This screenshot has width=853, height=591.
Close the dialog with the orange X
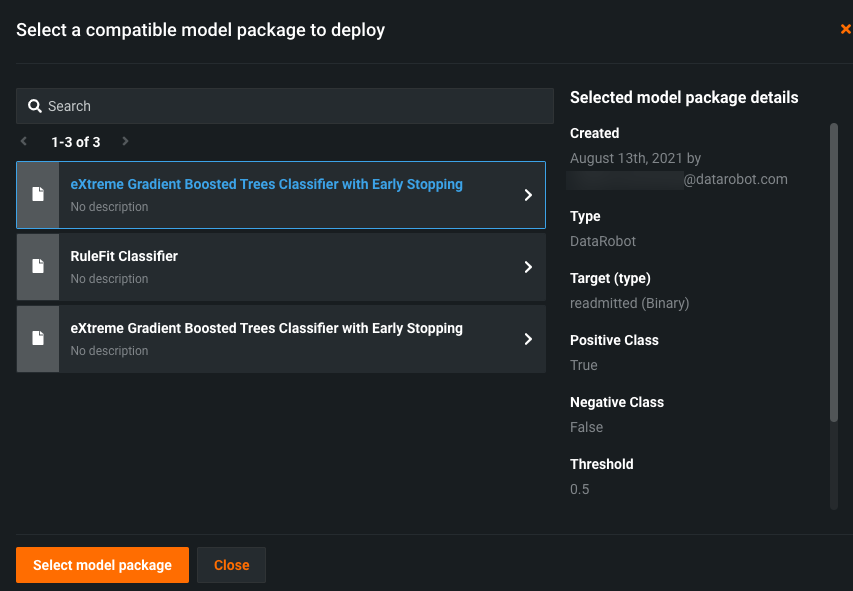[x=846, y=30]
